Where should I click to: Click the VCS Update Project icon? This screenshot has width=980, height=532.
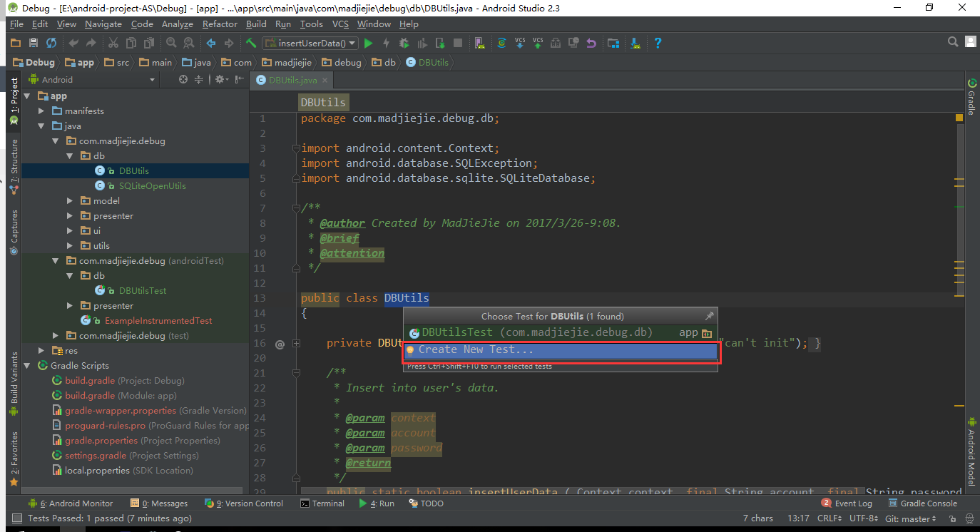point(520,43)
